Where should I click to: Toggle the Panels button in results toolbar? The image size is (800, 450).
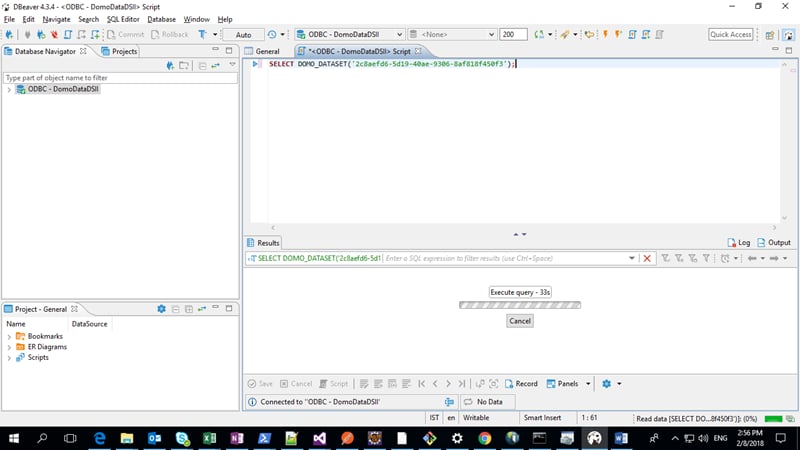pos(562,384)
